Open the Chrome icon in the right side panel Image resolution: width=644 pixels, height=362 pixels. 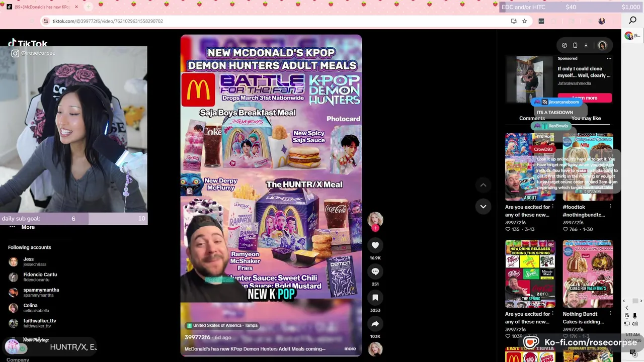click(x=629, y=36)
